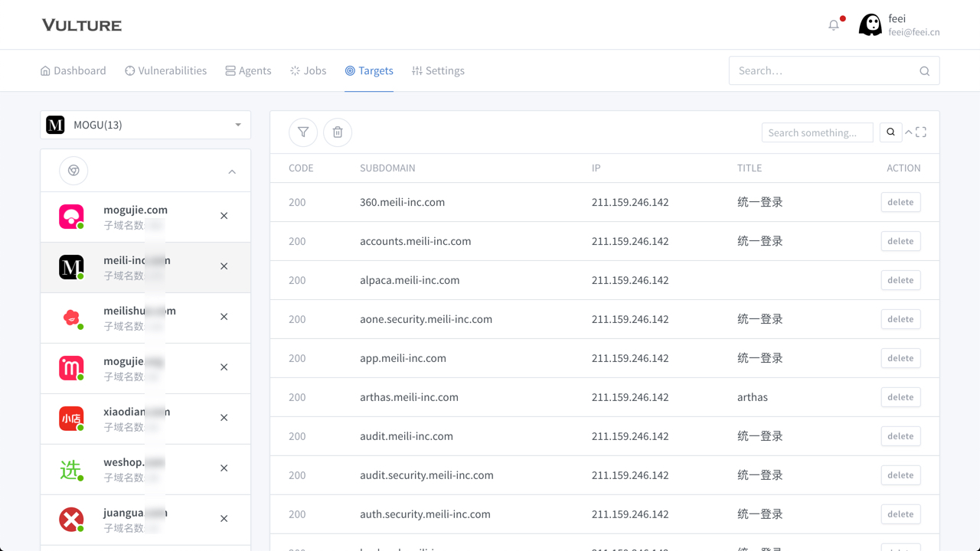The width and height of the screenshot is (980, 551).
Task: Open the MOGU(13) group dropdown
Action: pyautogui.click(x=145, y=125)
